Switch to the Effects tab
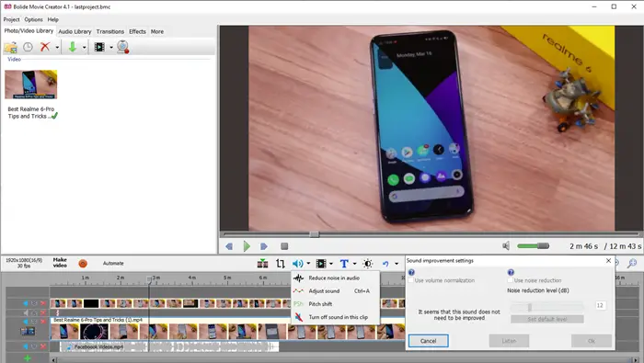This screenshot has height=363, width=644. pos(137,31)
